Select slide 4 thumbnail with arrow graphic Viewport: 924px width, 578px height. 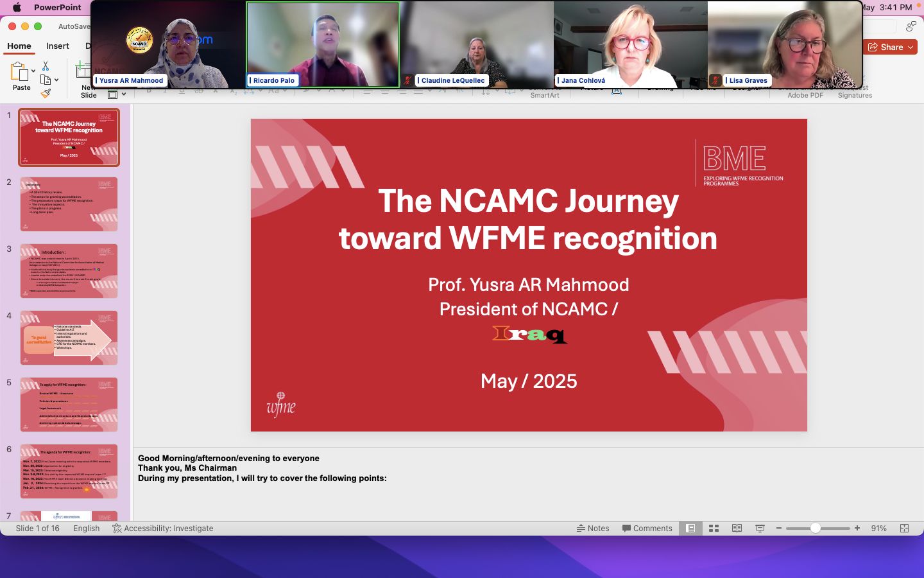tap(69, 338)
